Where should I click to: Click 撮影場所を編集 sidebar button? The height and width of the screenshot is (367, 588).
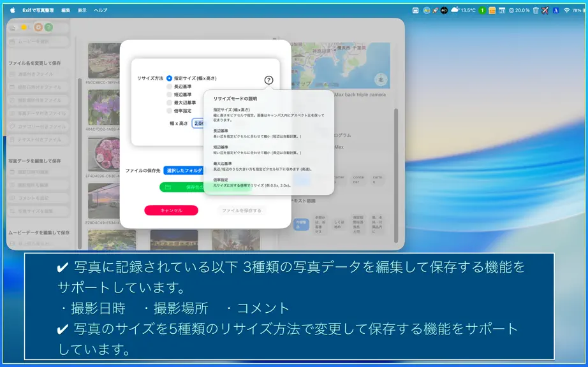pyautogui.click(x=38, y=185)
